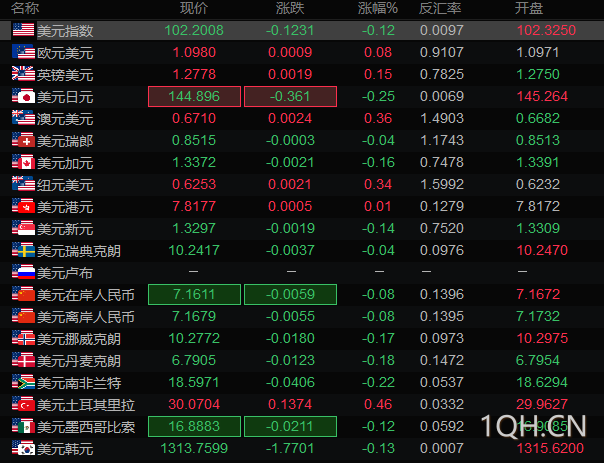Click the China flag icon for 美元在岸人民币
Image resolution: width=604 pixels, height=463 pixels.
coord(23,294)
